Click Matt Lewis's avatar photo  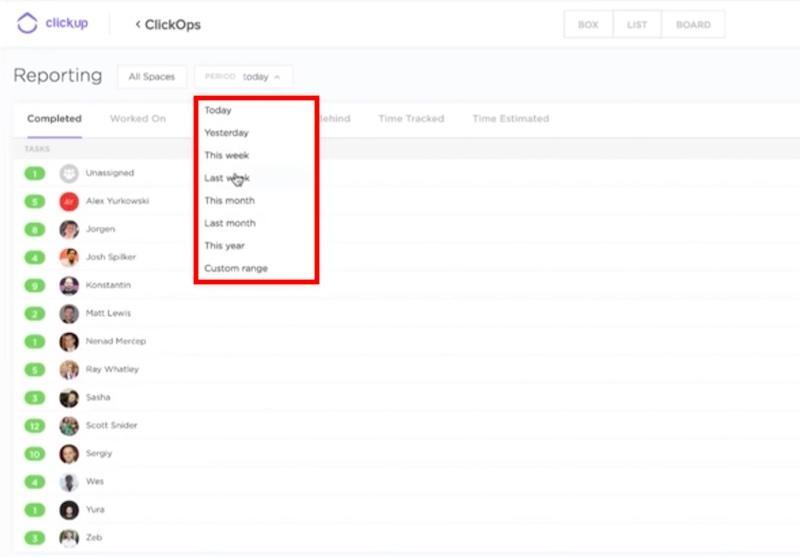coord(69,314)
